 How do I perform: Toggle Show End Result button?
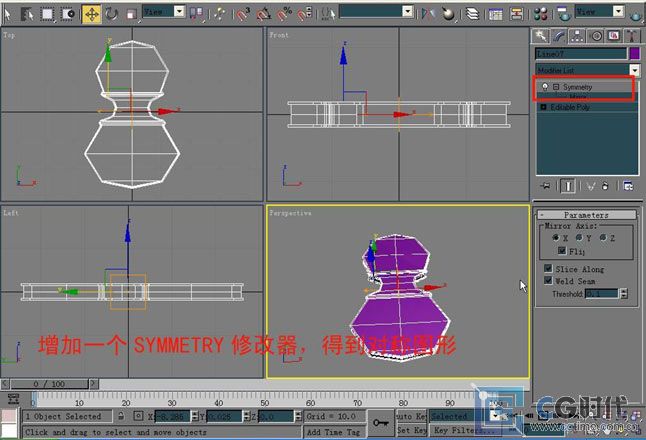coord(568,186)
